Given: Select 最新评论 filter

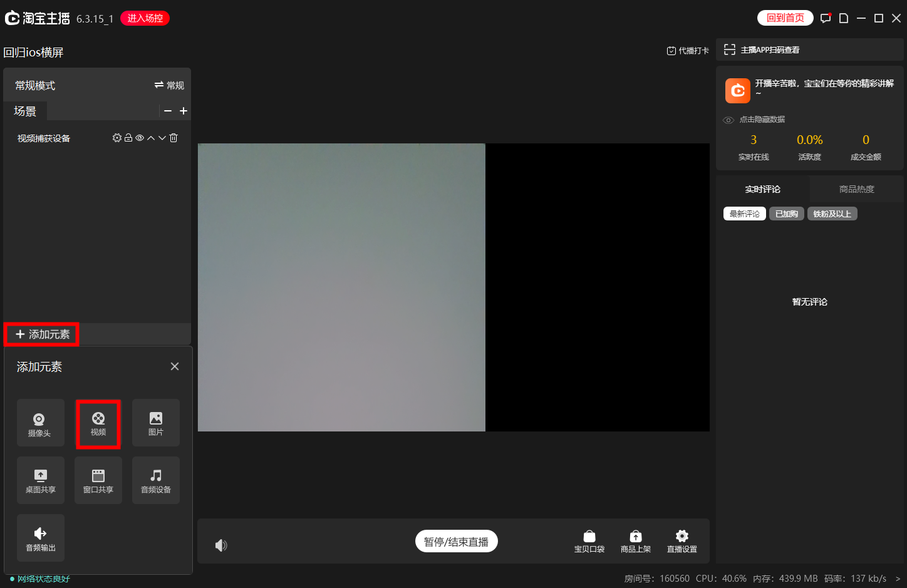Looking at the screenshot, I should pos(745,214).
